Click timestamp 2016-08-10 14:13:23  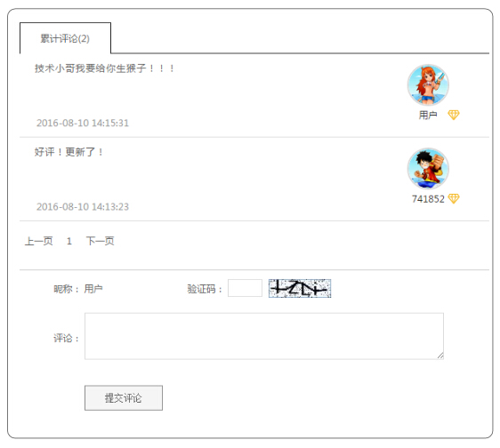pyautogui.click(x=83, y=207)
